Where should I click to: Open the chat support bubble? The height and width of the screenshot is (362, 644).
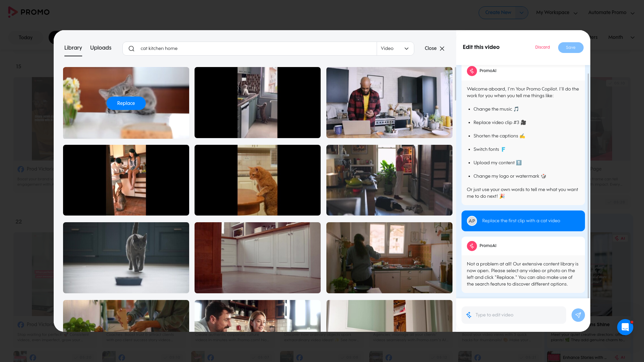pos(625,327)
